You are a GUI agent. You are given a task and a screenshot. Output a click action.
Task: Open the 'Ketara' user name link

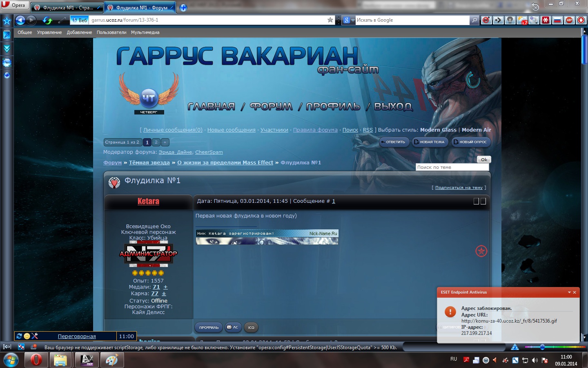point(148,201)
